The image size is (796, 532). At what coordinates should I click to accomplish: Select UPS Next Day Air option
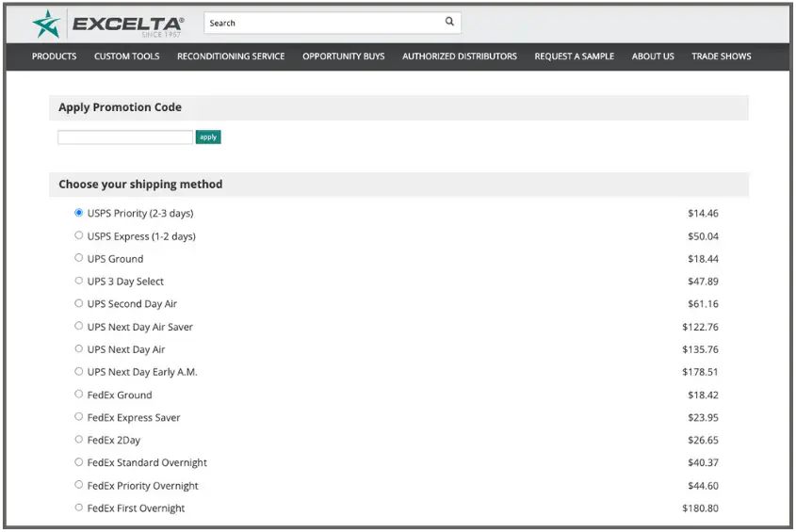click(x=79, y=348)
